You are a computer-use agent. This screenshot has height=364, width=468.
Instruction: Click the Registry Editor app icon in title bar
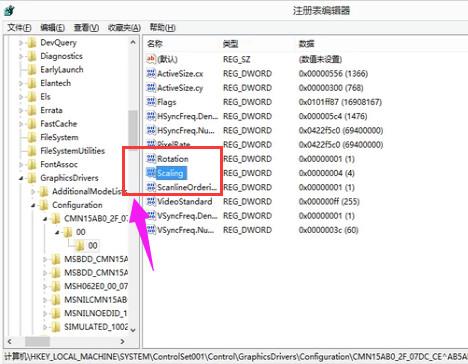pos(9,10)
